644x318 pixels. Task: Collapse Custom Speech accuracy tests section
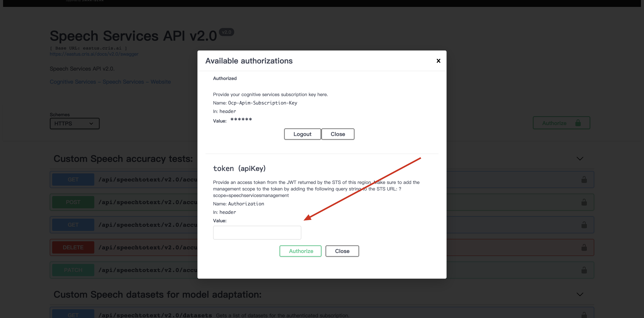(580, 159)
